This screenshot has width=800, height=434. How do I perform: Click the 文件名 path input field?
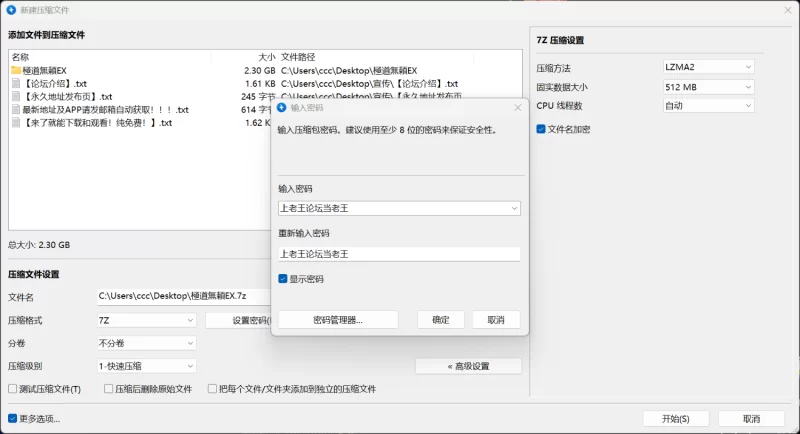tap(184, 296)
